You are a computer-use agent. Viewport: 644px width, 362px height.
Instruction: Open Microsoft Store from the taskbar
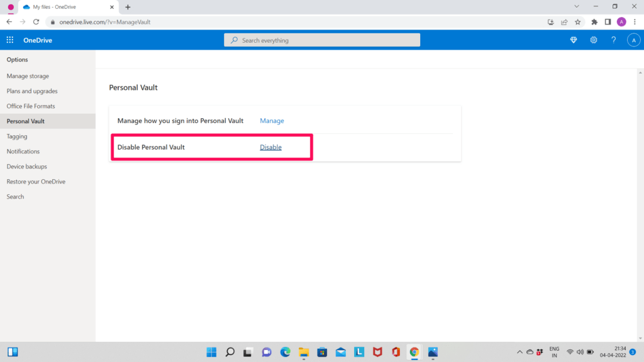pyautogui.click(x=321, y=352)
